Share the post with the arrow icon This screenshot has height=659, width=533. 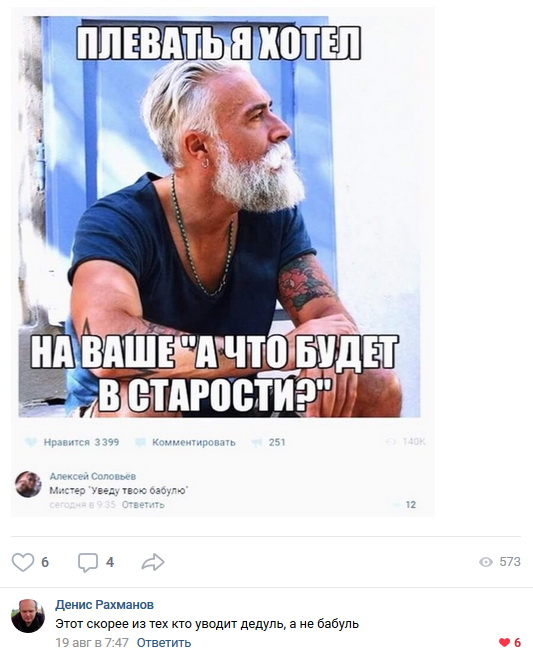click(x=153, y=562)
